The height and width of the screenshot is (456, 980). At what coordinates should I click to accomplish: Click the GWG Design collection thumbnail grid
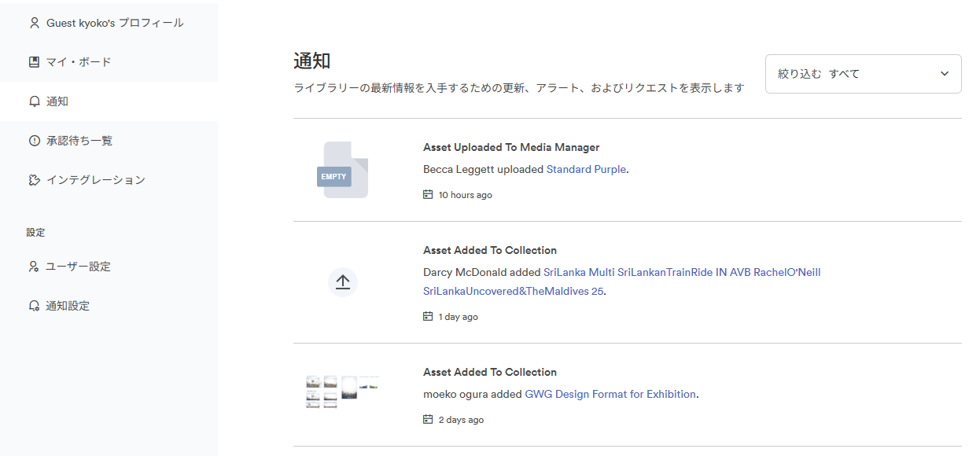click(343, 391)
